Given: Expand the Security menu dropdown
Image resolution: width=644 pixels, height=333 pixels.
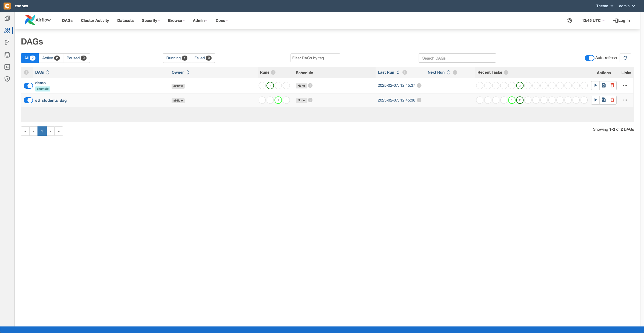Looking at the screenshot, I should (x=150, y=20).
